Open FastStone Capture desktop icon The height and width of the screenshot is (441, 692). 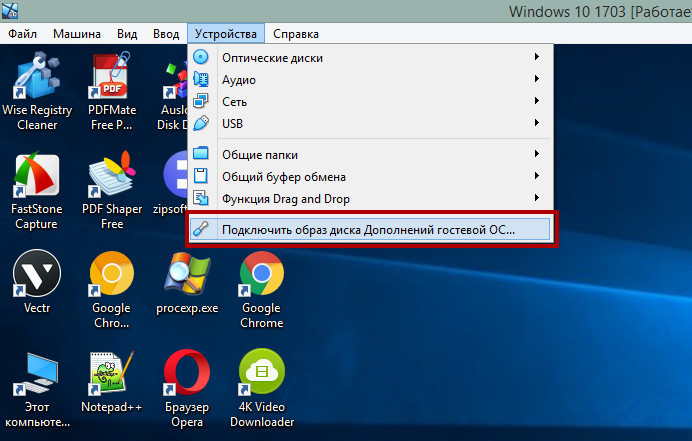click(x=37, y=191)
